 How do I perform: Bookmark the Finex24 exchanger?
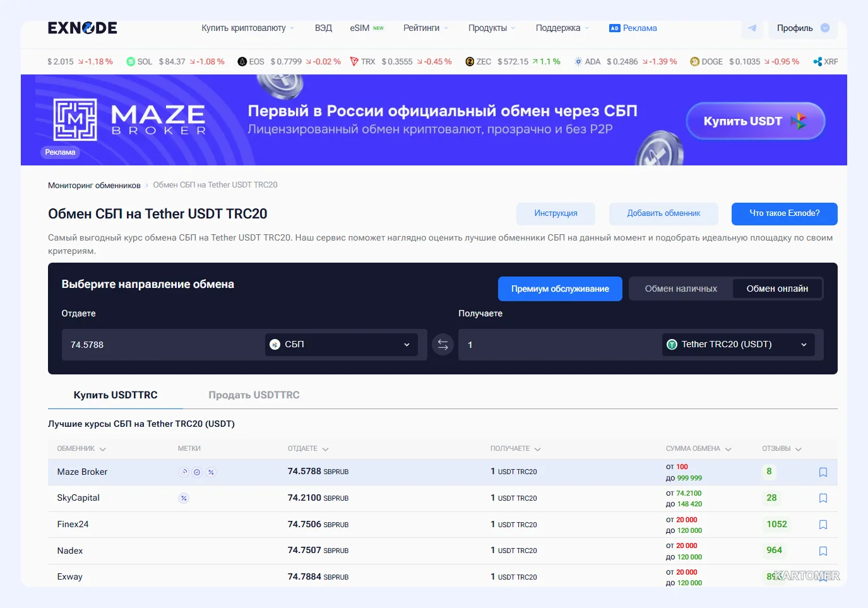(823, 525)
